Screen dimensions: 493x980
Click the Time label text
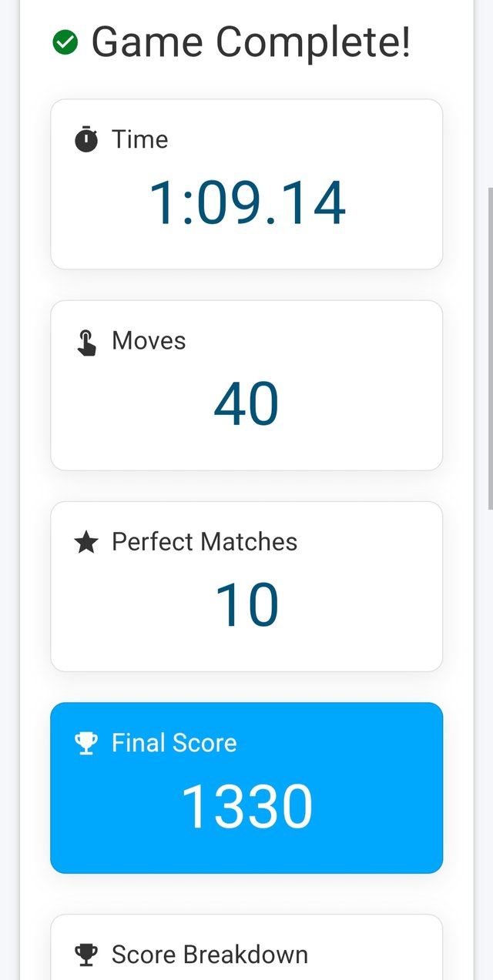coord(139,139)
